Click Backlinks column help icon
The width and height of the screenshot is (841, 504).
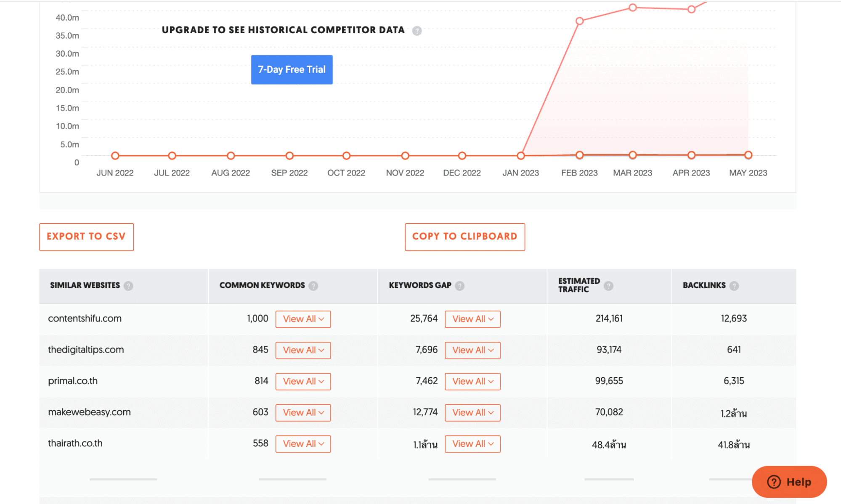coord(734,286)
